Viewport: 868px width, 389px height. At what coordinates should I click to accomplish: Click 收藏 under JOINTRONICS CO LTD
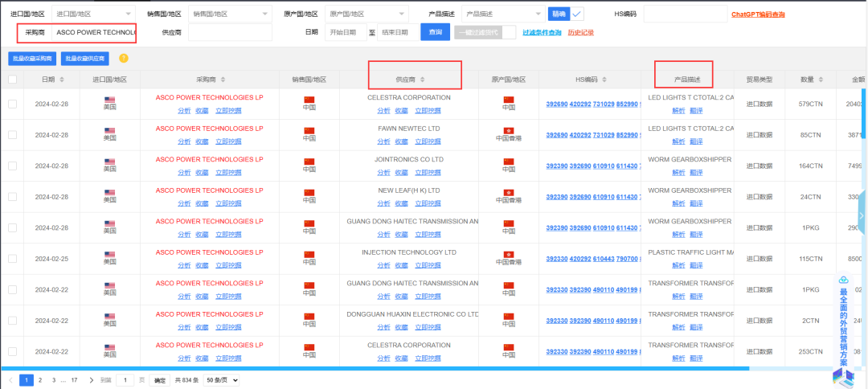pyautogui.click(x=401, y=172)
